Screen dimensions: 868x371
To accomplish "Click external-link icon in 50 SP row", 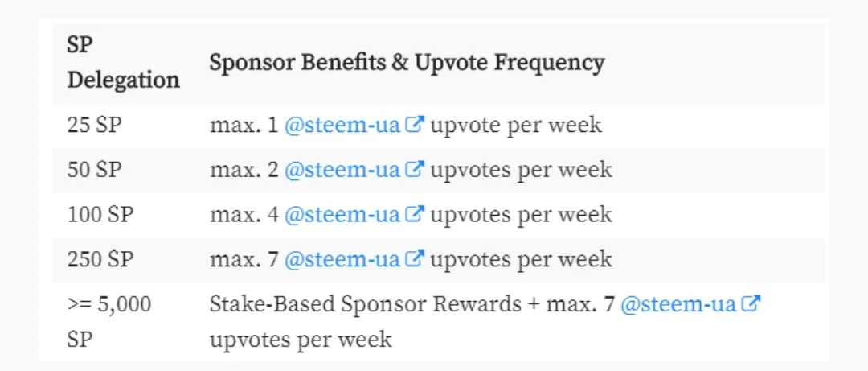I will [x=416, y=169].
